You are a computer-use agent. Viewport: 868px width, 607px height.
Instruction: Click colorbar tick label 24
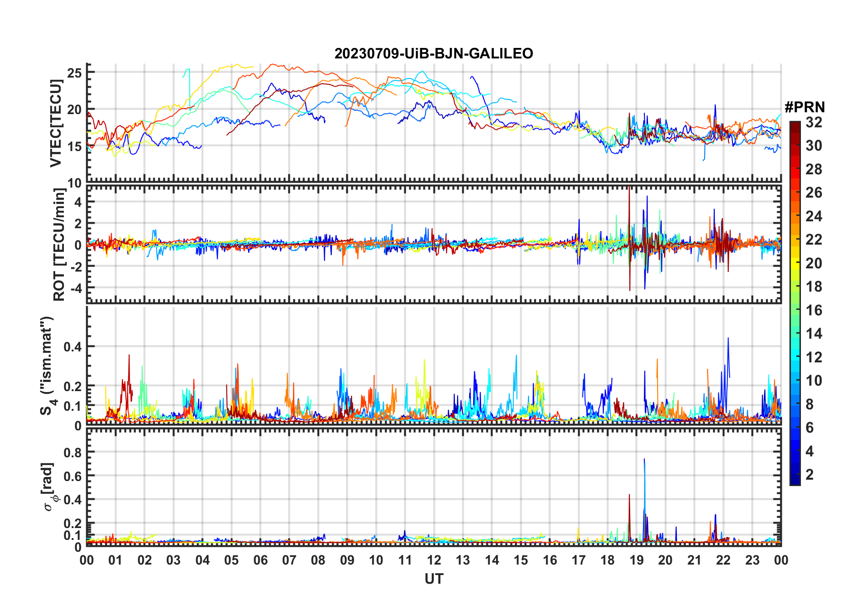(814, 216)
